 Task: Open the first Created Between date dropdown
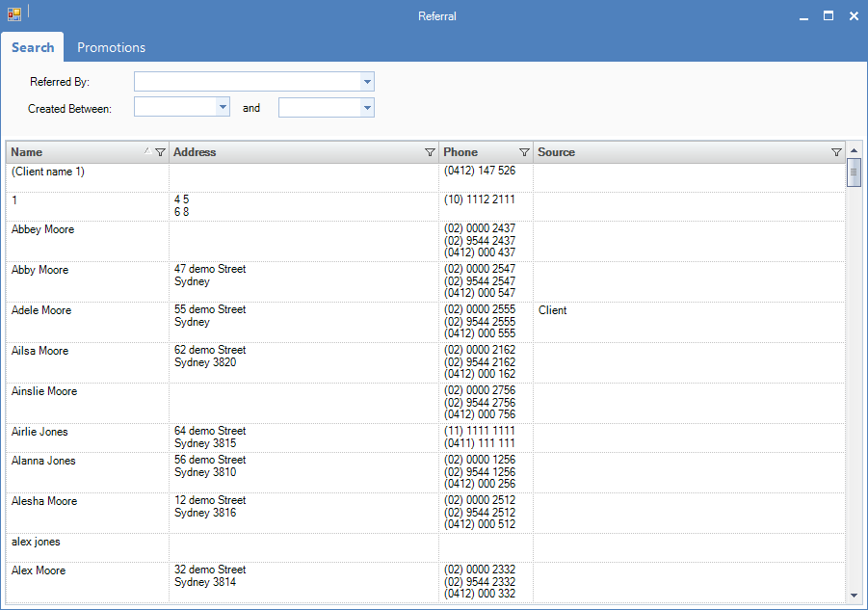[x=223, y=107]
